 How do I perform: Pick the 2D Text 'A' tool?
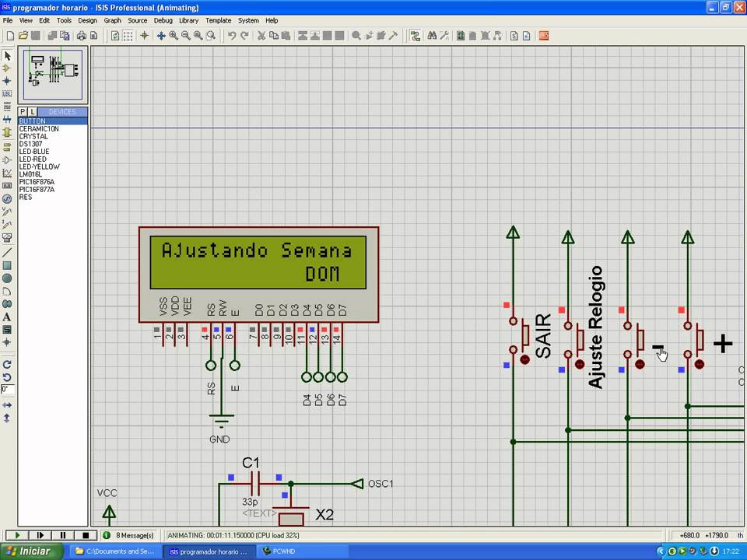7,317
